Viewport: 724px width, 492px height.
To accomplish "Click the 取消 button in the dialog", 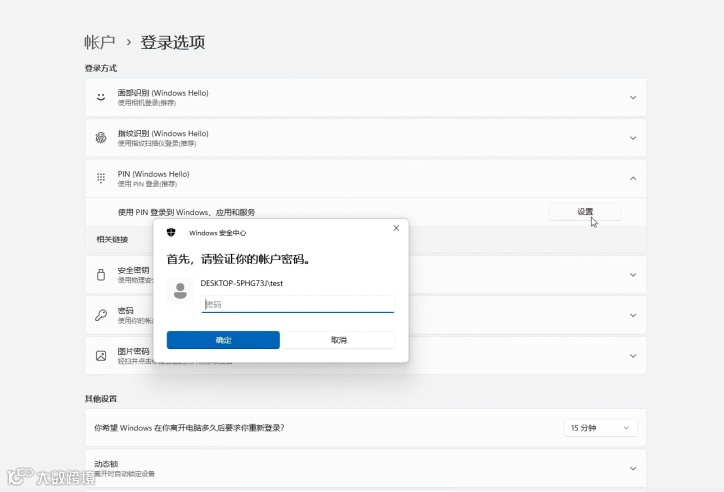I will tap(338, 340).
